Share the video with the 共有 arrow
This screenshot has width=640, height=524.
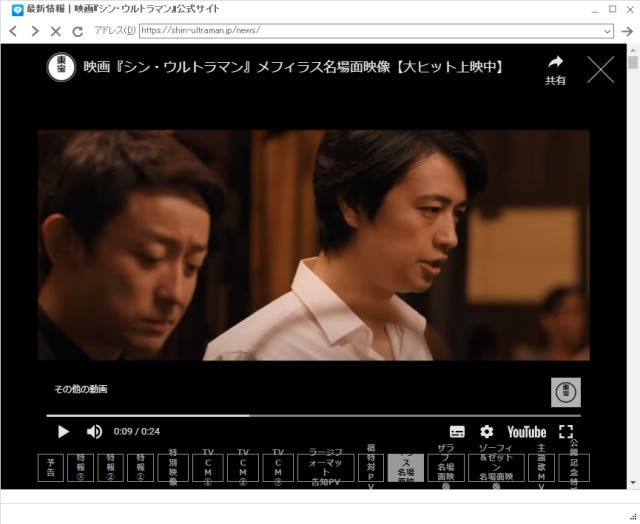coord(556,70)
